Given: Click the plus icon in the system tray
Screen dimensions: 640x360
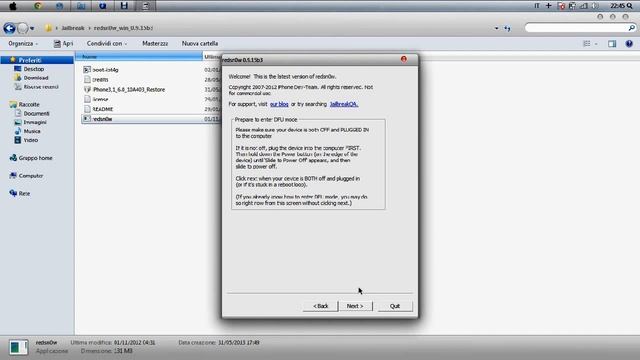Looking at the screenshot, I should coord(549,6).
